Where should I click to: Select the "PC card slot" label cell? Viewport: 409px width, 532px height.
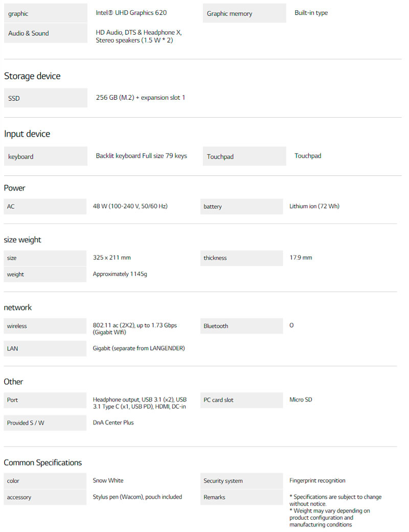241,400
